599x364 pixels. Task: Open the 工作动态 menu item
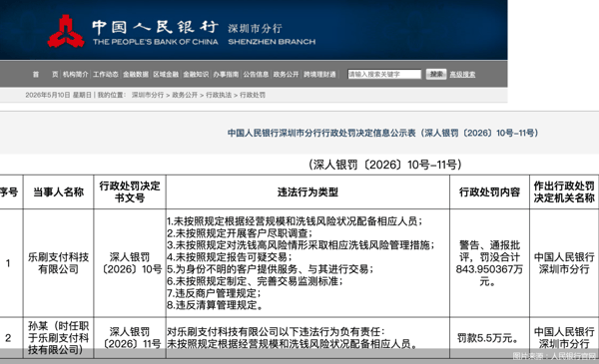click(x=106, y=74)
